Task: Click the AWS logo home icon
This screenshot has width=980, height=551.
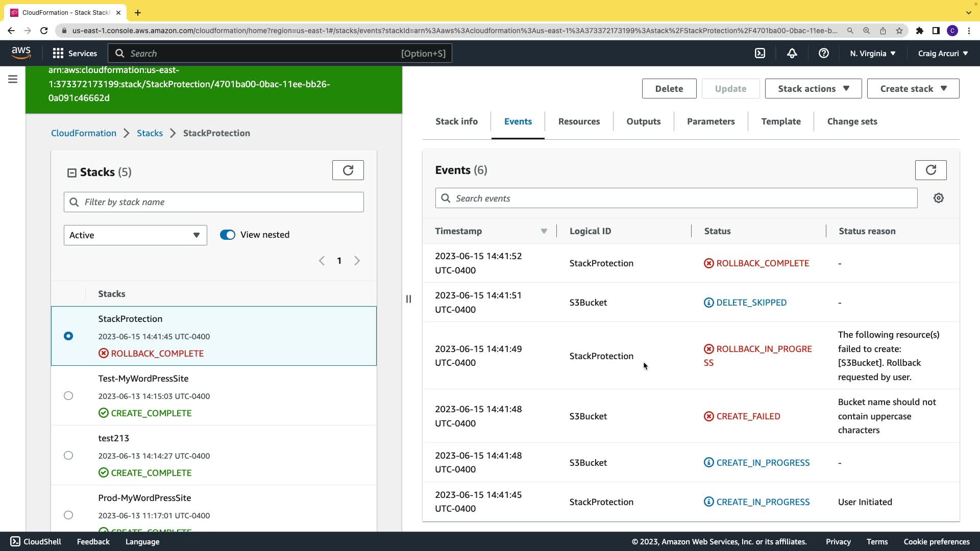Action: coord(21,53)
